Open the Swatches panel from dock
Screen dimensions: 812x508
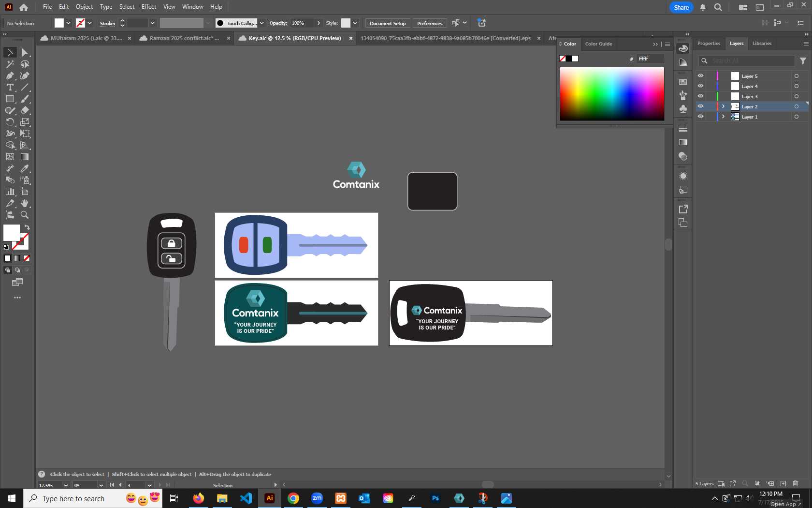click(683, 82)
